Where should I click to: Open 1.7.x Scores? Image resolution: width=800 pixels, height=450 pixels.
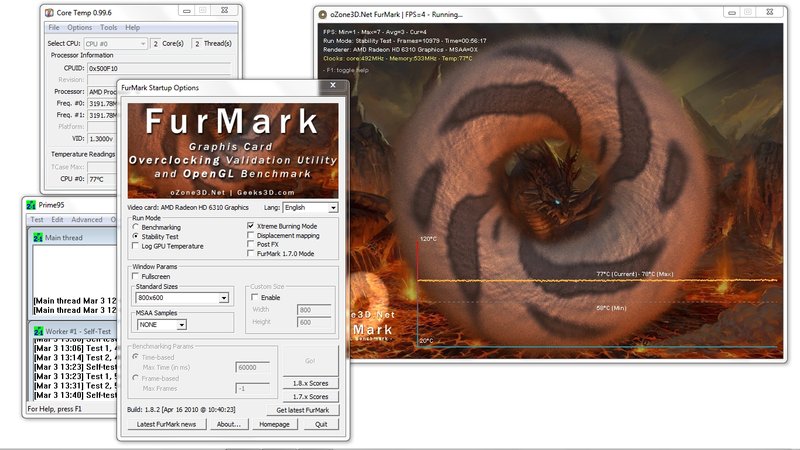click(310, 396)
